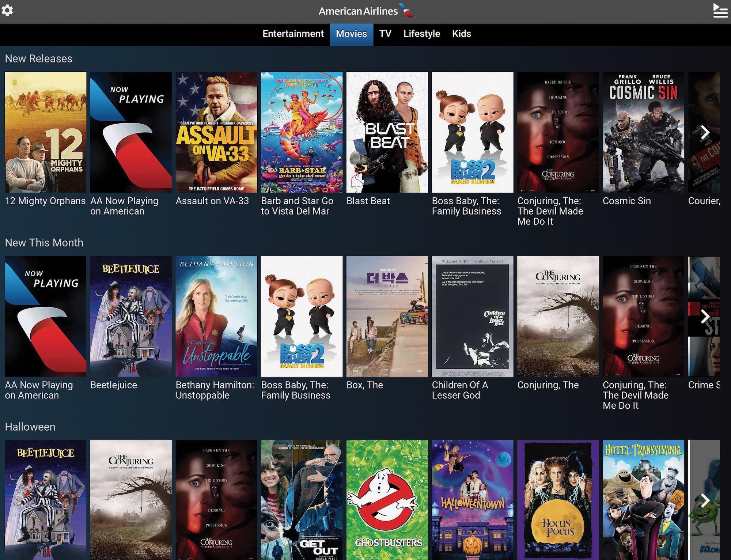Select the Blast Beat poster
This screenshot has height=560, width=731.
[387, 132]
